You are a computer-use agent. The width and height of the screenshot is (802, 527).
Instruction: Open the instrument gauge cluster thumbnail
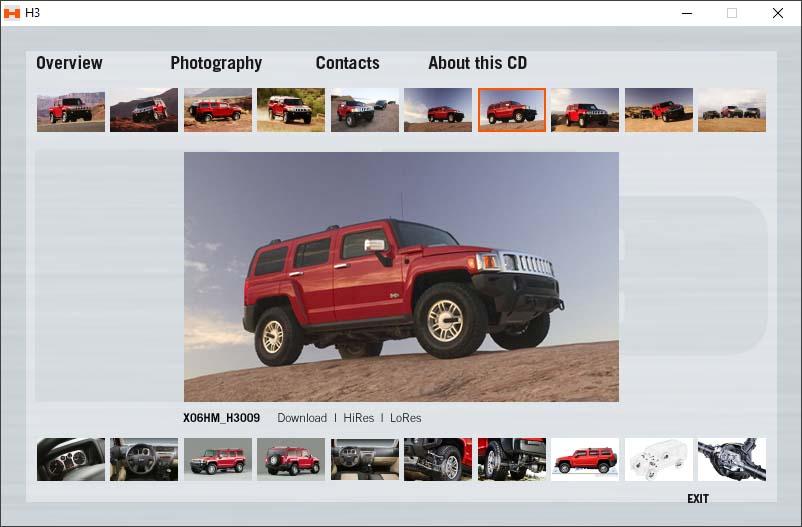pyautogui.click(x=71, y=459)
